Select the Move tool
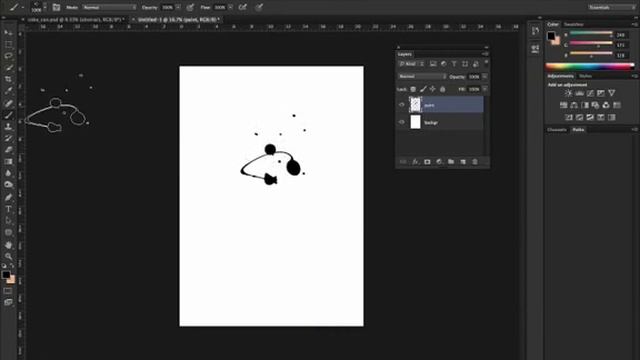 [x=8, y=33]
